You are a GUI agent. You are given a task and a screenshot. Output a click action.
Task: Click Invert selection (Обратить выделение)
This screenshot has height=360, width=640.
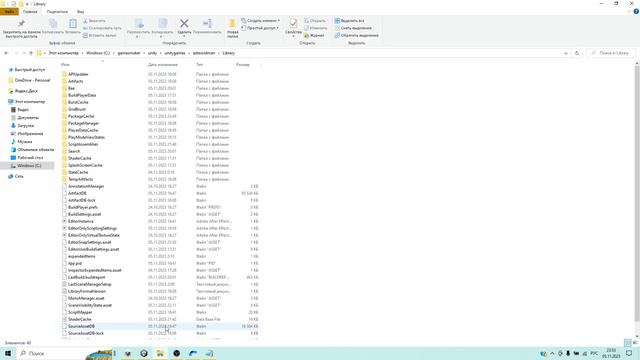(x=356, y=35)
